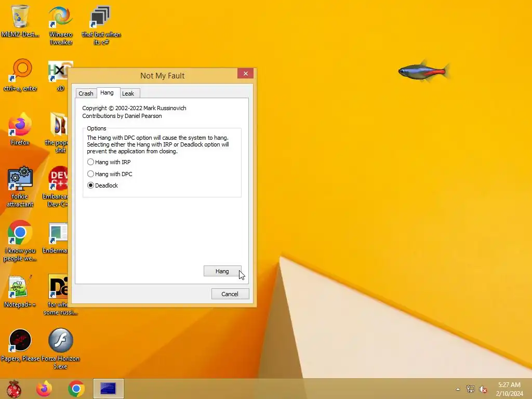Click the Christmas ornament Start button in taskbar
Screen dimensions: 532x399
coord(14,389)
